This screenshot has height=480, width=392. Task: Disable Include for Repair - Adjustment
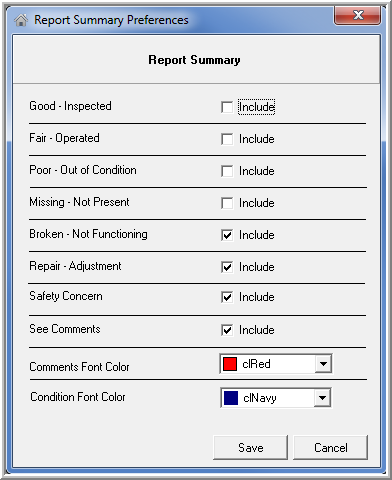click(x=227, y=267)
